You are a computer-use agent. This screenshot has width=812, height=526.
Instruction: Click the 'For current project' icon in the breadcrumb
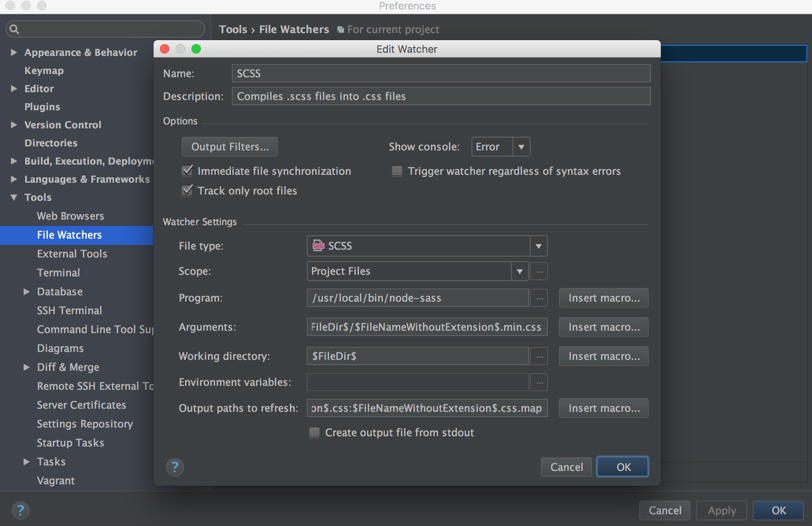(x=340, y=29)
